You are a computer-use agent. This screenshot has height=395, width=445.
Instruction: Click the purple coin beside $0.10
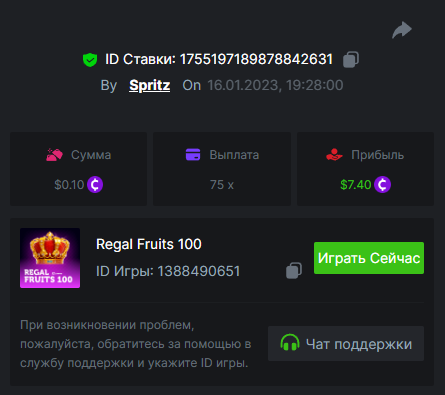[x=95, y=185]
